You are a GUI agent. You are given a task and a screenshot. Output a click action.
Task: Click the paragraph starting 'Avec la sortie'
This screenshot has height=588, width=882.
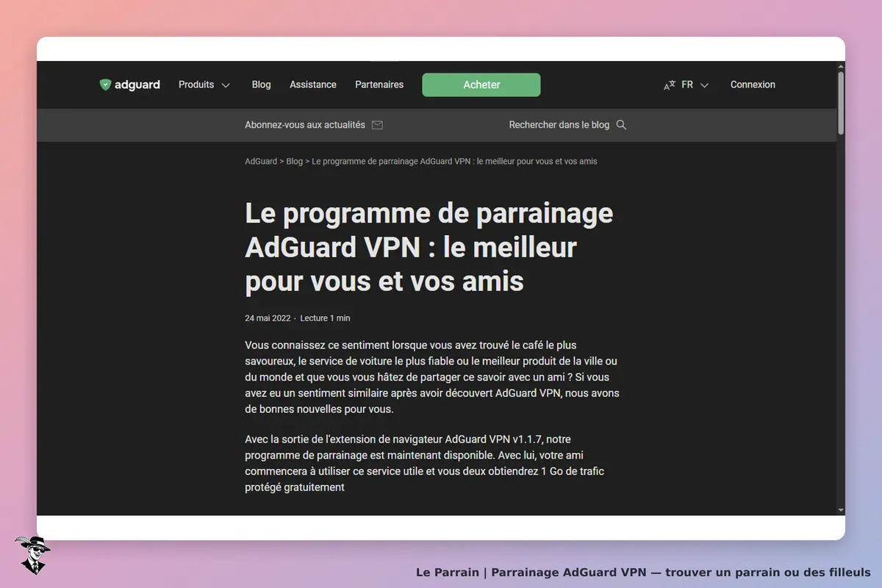(x=425, y=463)
